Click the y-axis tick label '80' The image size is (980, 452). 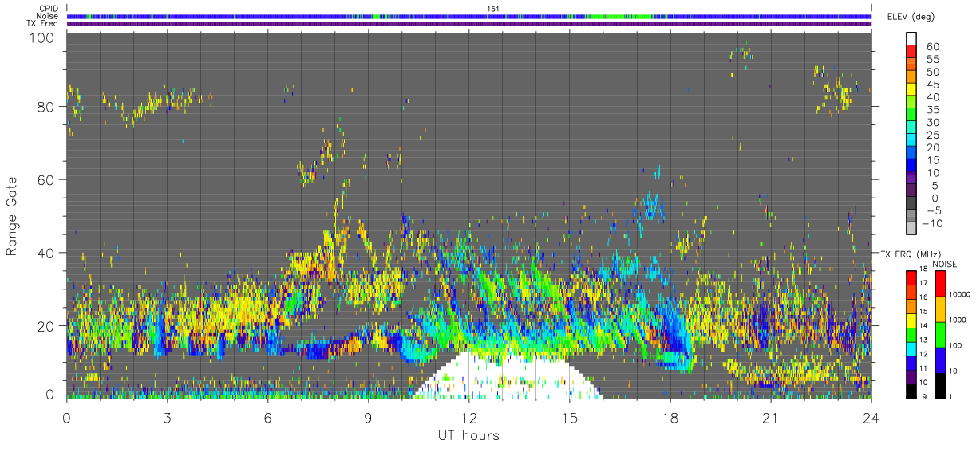tap(47, 106)
